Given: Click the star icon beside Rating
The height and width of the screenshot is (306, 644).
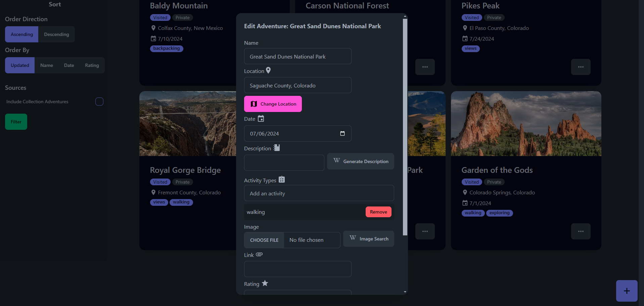Looking at the screenshot, I should click(x=265, y=283).
